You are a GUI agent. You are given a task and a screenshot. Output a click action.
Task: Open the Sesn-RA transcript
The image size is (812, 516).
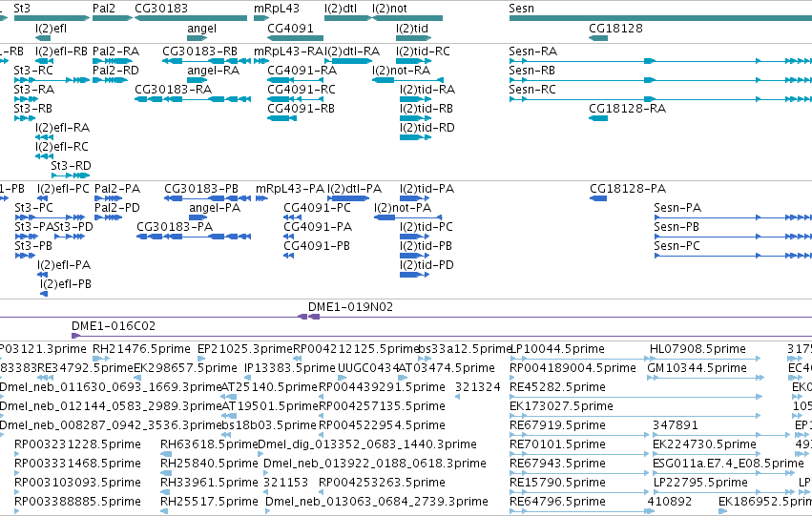click(660, 61)
